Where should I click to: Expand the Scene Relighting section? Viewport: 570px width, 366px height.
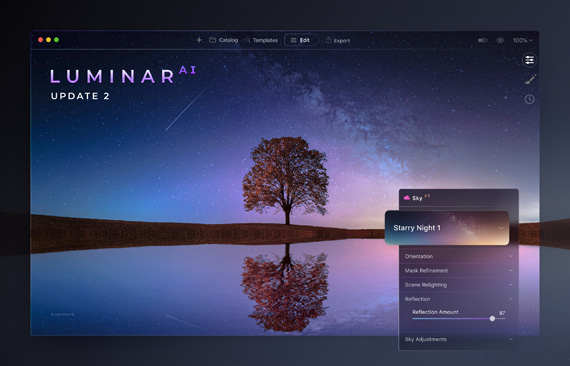(x=458, y=285)
